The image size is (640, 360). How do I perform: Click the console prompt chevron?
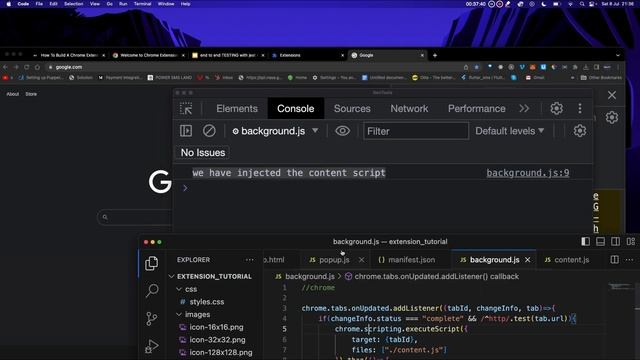click(185, 188)
